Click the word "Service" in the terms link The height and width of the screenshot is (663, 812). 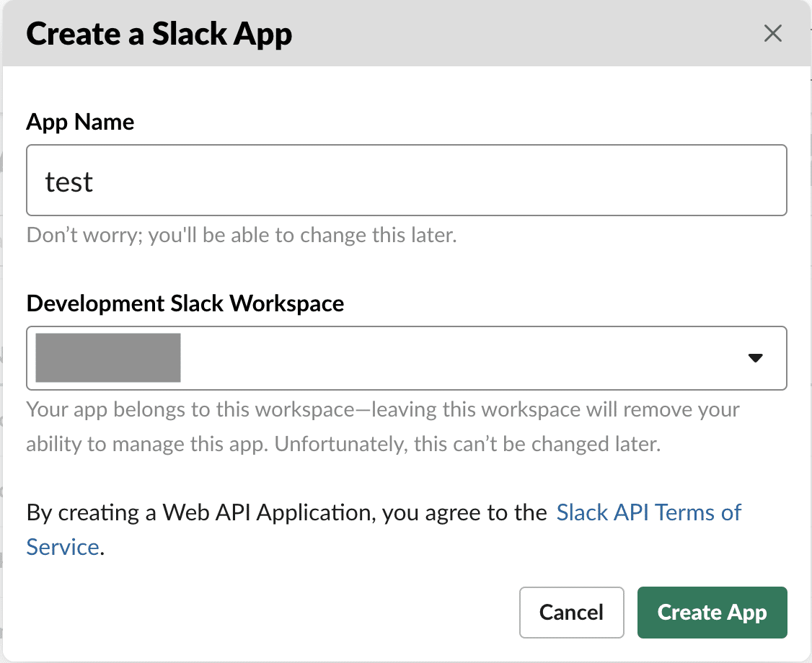(63, 546)
